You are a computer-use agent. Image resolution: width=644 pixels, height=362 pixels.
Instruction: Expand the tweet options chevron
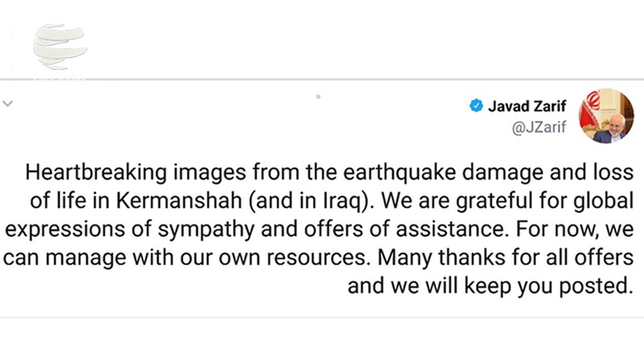[8, 105]
